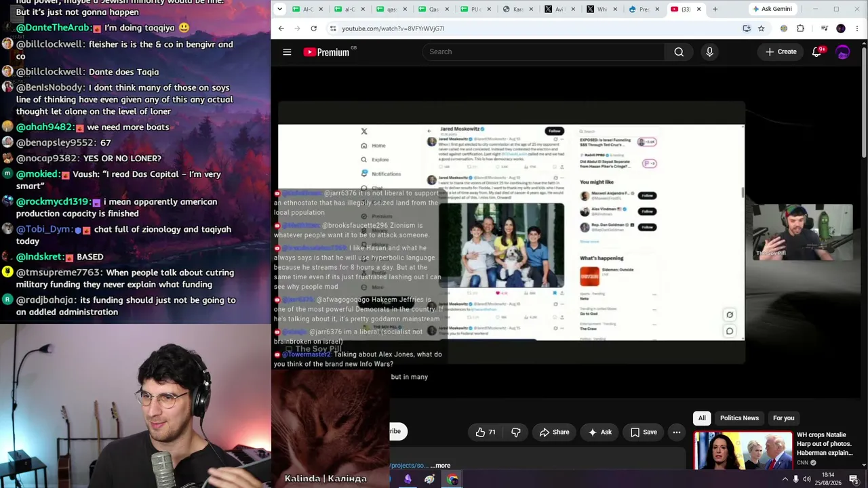
Task: Select the For you filter chip
Action: 783,418
